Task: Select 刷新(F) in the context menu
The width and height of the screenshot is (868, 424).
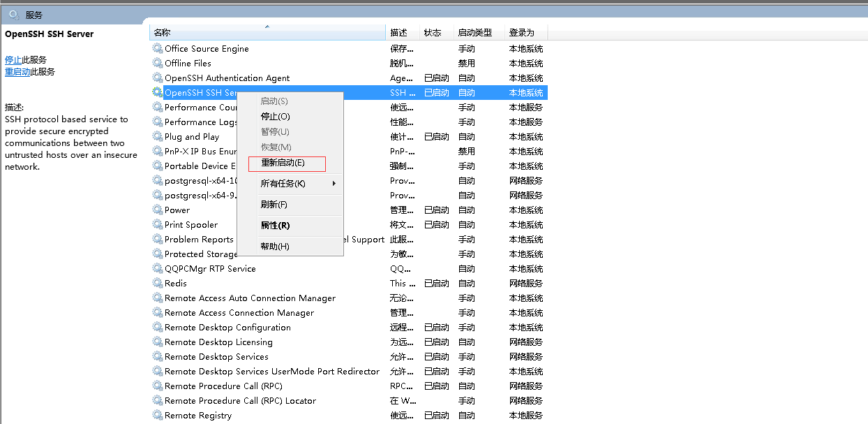Action: 274,205
